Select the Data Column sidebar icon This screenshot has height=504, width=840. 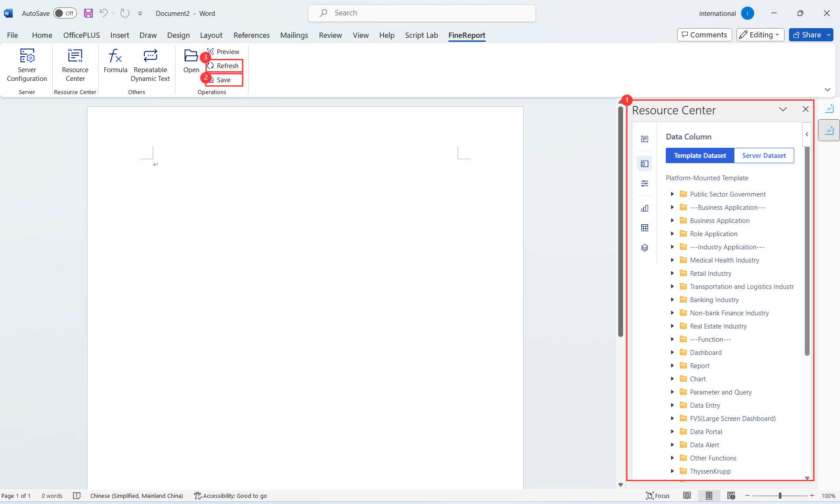tap(645, 164)
